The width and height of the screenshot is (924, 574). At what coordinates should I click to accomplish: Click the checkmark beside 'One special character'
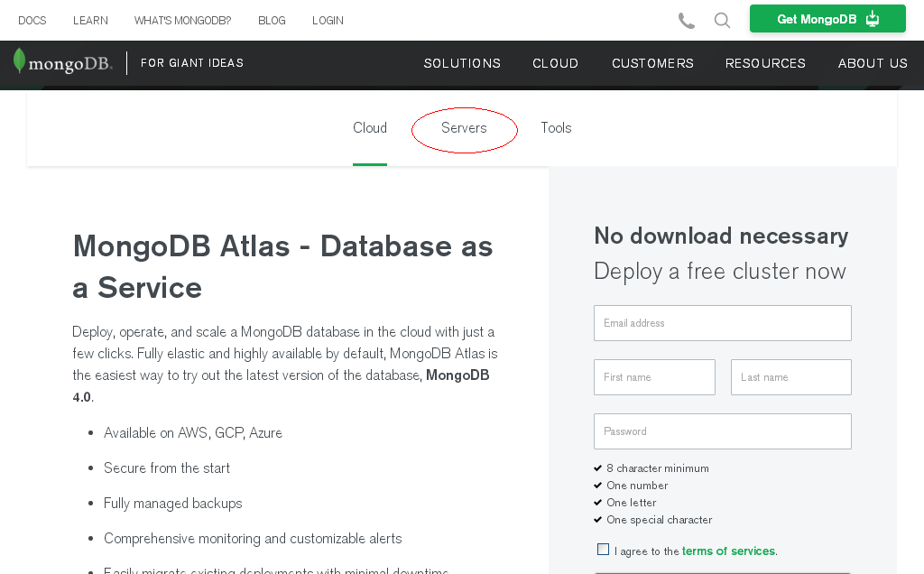[x=598, y=519]
